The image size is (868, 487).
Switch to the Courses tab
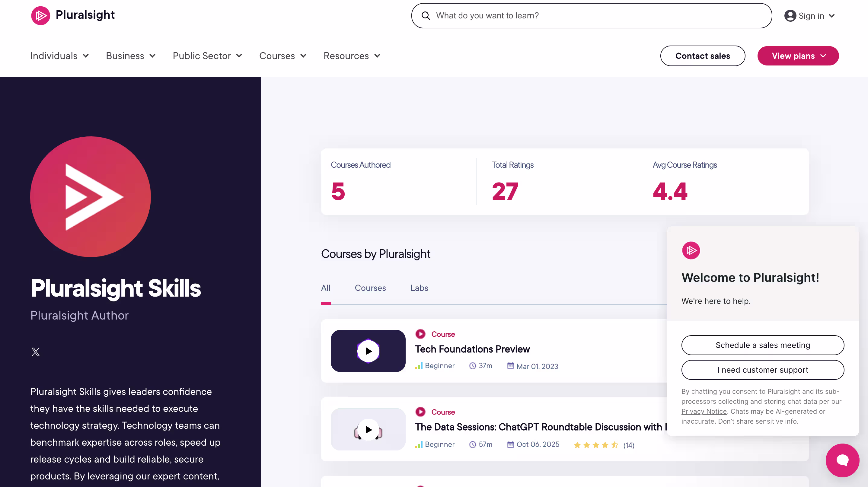(x=370, y=288)
